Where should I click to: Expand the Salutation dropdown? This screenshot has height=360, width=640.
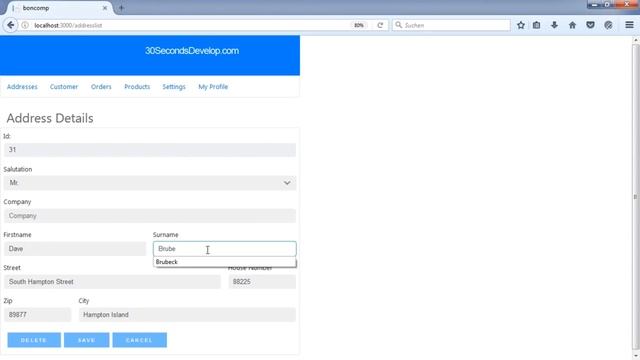[150, 183]
